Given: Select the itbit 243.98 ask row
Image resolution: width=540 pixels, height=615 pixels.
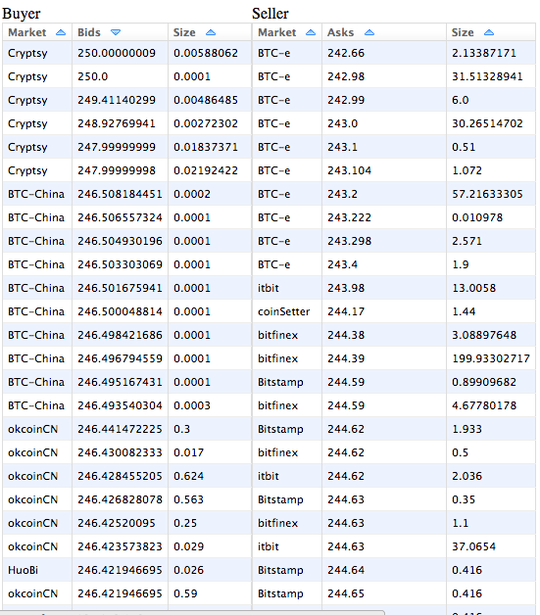Looking at the screenshot, I should (x=394, y=288).
